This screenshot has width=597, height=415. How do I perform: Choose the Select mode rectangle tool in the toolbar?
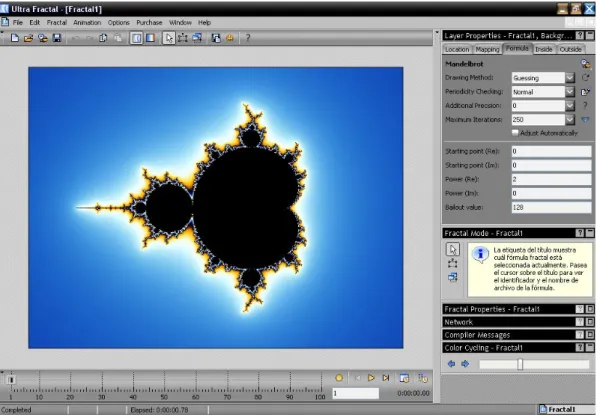click(183, 38)
